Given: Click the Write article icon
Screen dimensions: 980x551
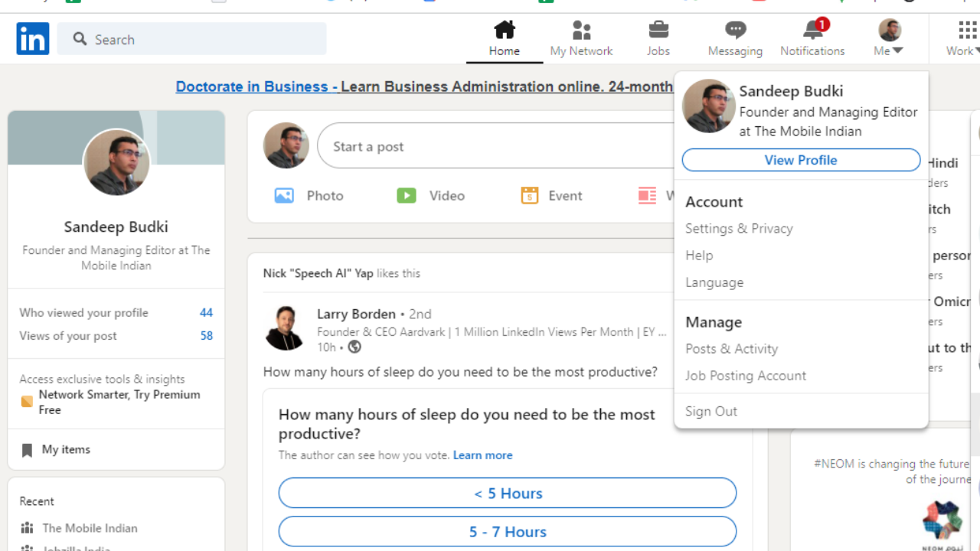Looking at the screenshot, I should pyautogui.click(x=648, y=195).
